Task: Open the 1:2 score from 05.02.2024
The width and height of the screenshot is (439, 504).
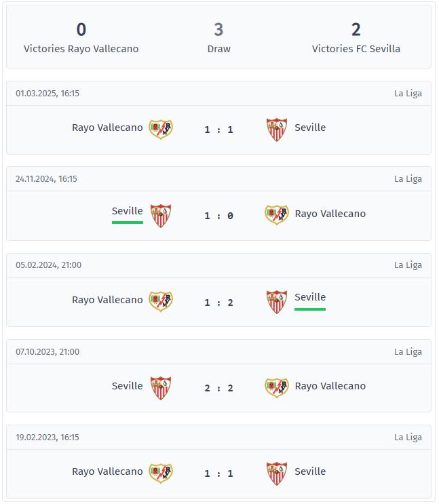Action: tap(218, 302)
